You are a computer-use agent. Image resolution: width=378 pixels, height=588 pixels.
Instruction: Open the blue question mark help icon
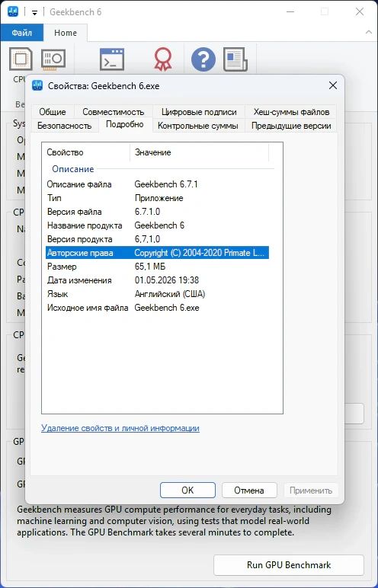203,59
